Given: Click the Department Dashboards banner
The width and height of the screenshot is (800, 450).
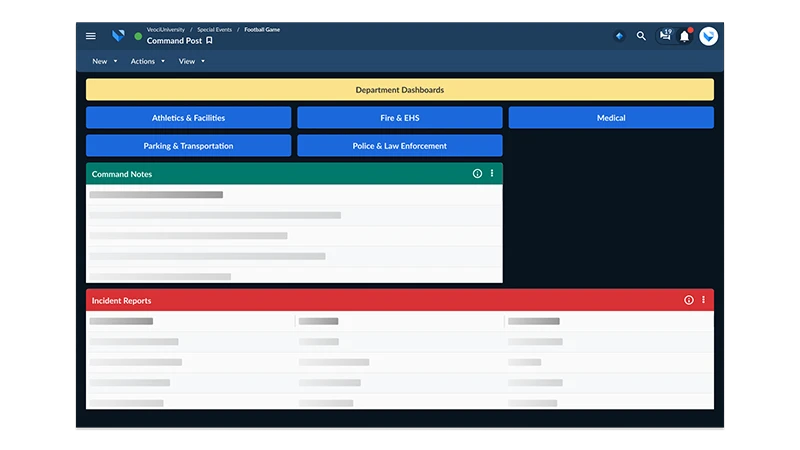Looking at the screenshot, I should coord(399,90).
